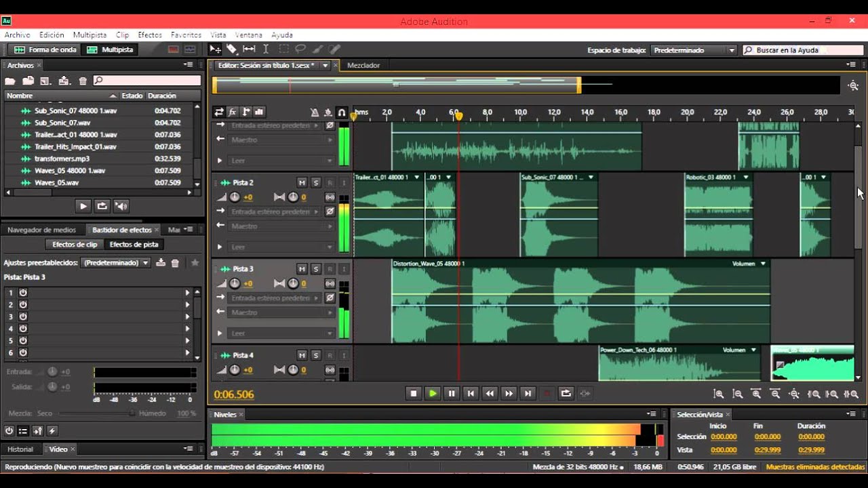Toggle rack power state at bottom left

coord(9,430)
